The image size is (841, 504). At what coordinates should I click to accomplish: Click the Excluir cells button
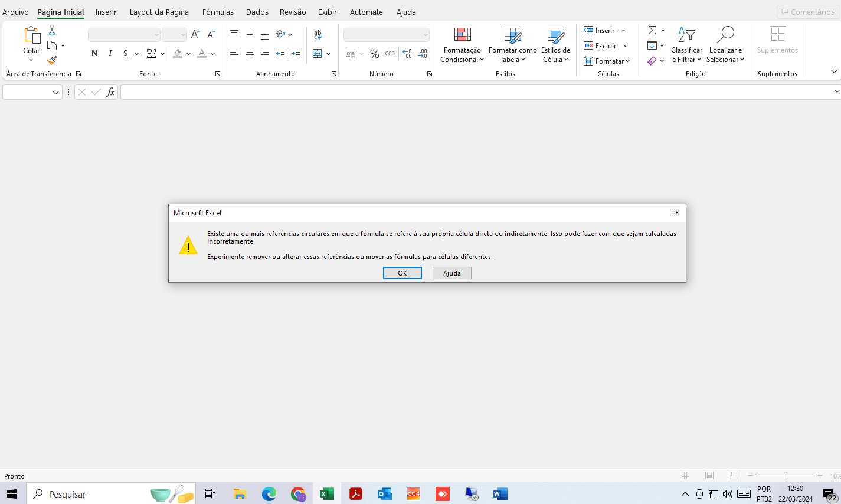[x=600, y=45]
